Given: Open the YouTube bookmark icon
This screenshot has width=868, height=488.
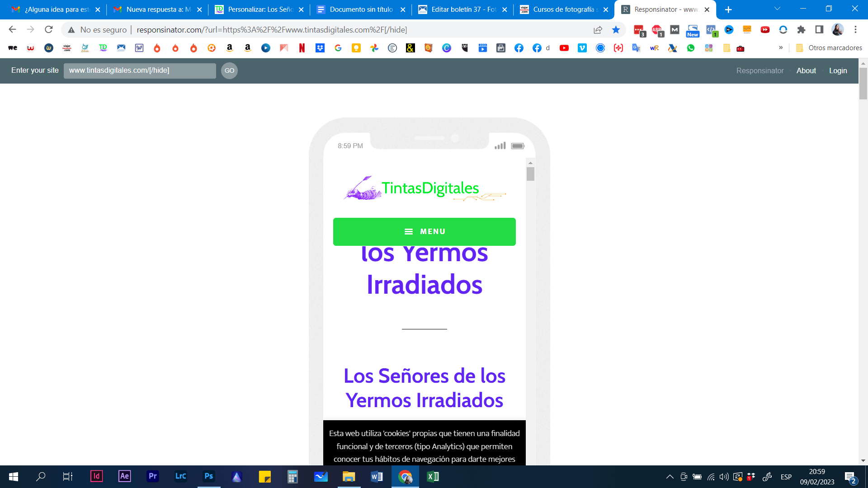Looking at the screenshot, I should [564, 48].
